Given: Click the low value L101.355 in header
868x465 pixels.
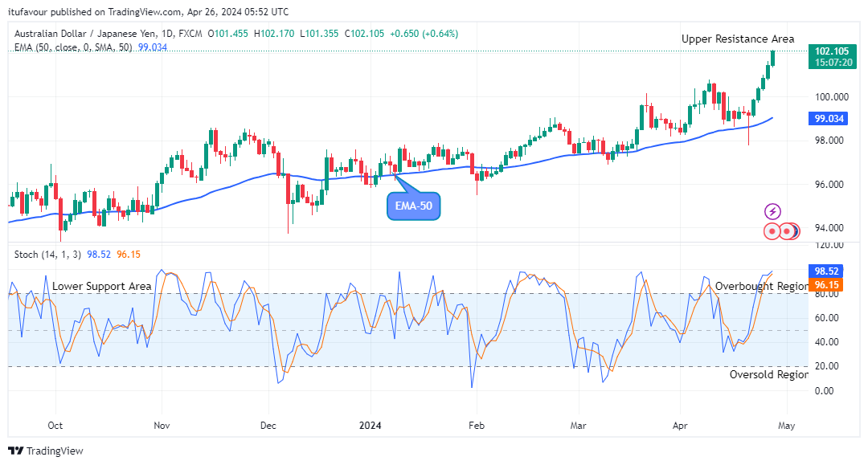Looking at the screenshot, I should click(x=319, y=34).
